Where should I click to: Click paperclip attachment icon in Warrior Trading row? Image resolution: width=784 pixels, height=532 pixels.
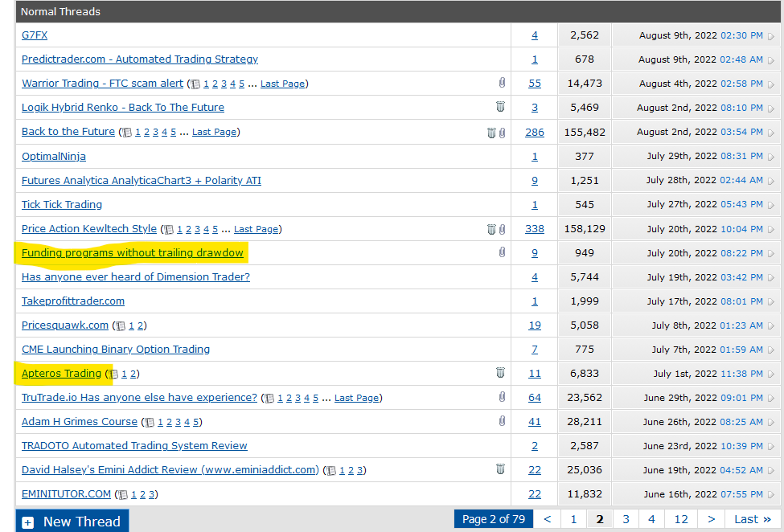(x=502, y=83)
